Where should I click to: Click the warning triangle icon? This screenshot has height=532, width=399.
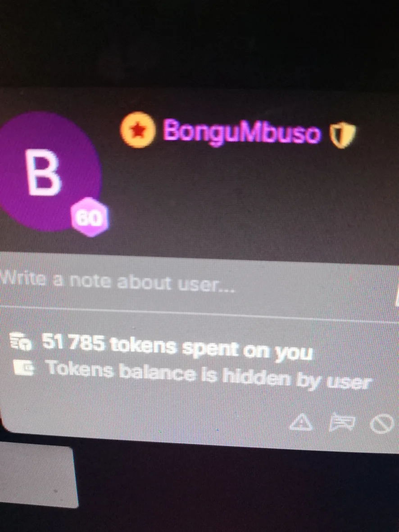[301, 423]
